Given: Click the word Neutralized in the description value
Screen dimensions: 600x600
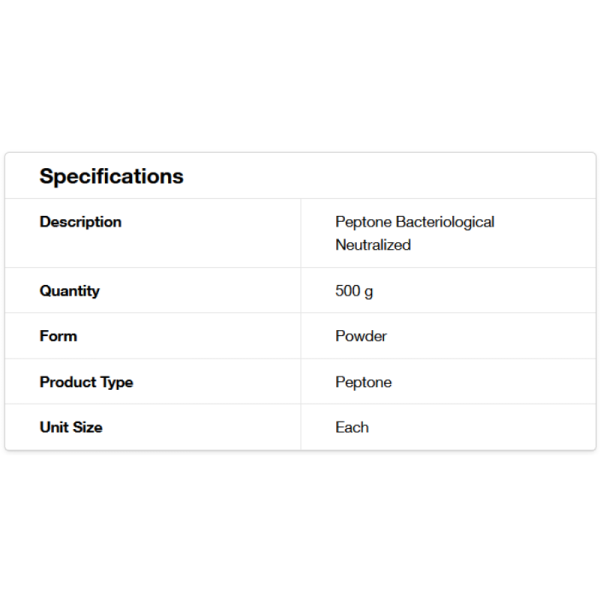Looking at the screenshot, I should pos(373,245).
